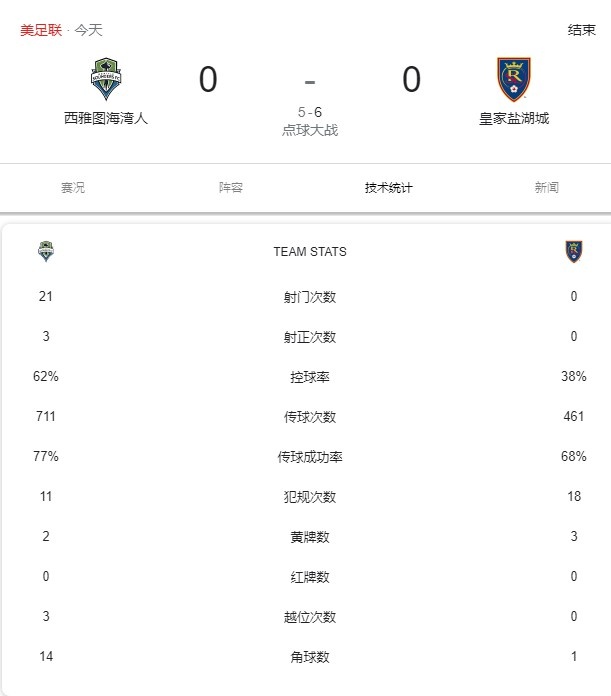Viewport: 611px width, 696px height.
Task: Click the TEAM STATS heading
Action: click(x=310, y=252)
